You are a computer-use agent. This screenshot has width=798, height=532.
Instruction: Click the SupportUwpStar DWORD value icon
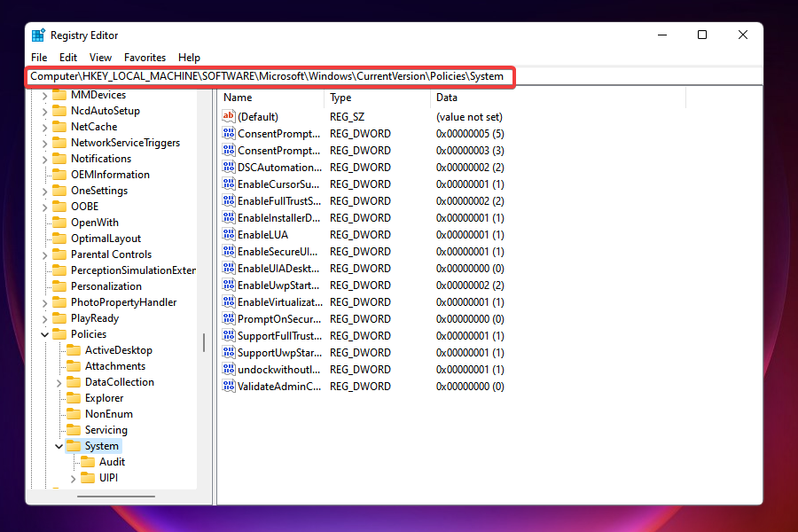pos(229,352)
